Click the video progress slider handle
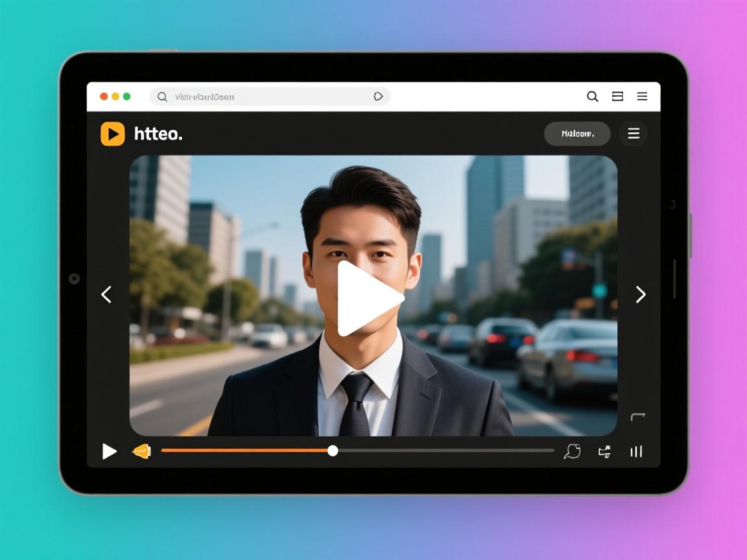 (x=333, y=450)
